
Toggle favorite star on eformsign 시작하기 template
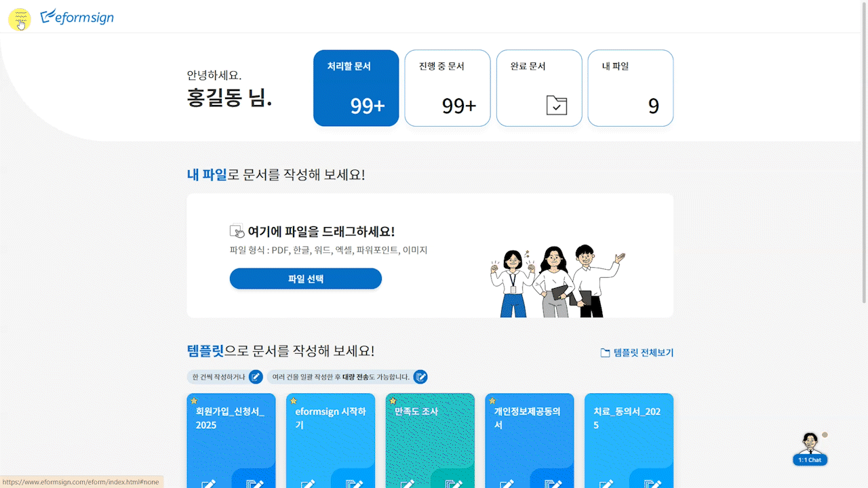[x=293, y=401]
